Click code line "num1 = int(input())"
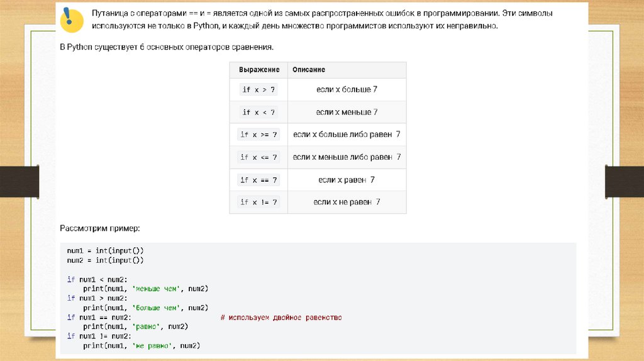644x361 pixels. click(105, 250)
